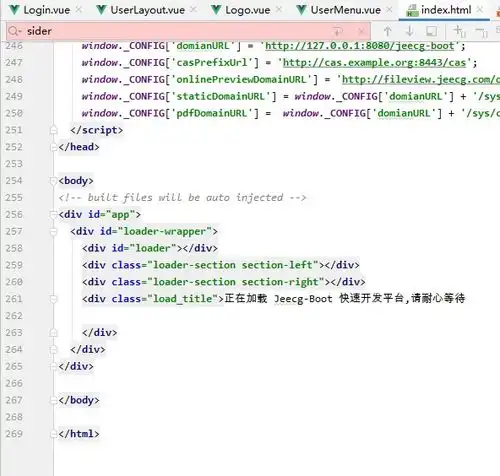Toggle the fold marker at line 265
500x476 pixels.
(53, 366)
